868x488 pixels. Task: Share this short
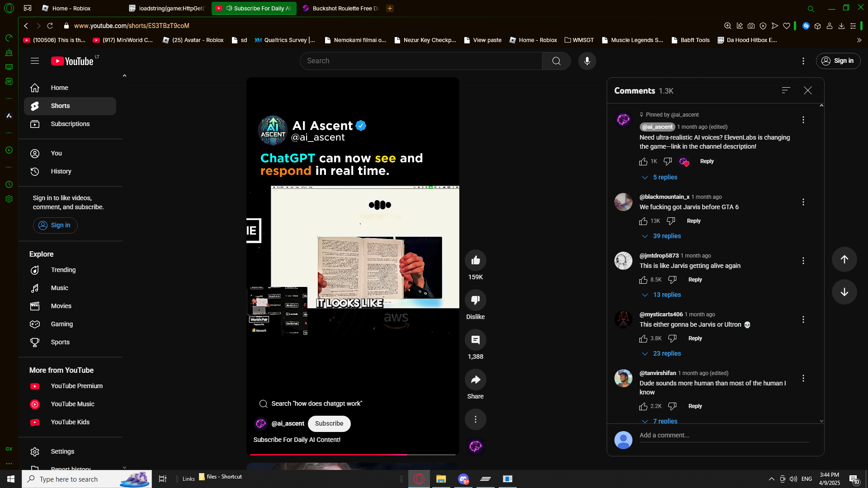point(475,380)
